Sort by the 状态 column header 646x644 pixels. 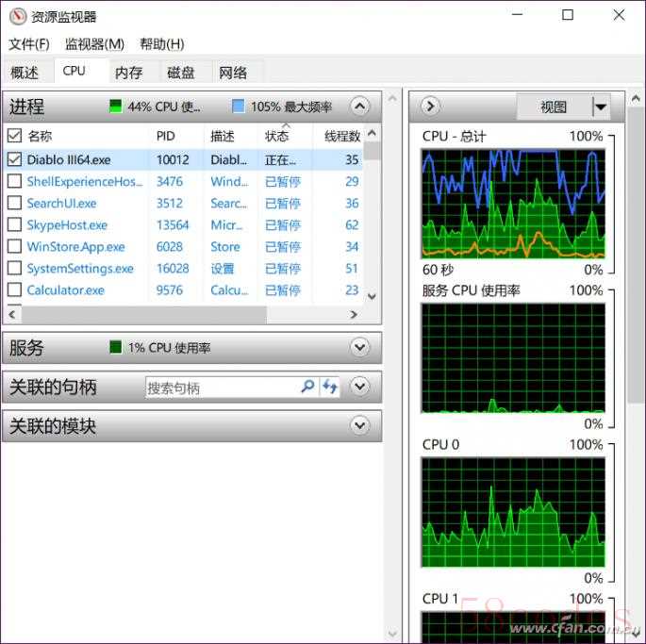(276, 136)
